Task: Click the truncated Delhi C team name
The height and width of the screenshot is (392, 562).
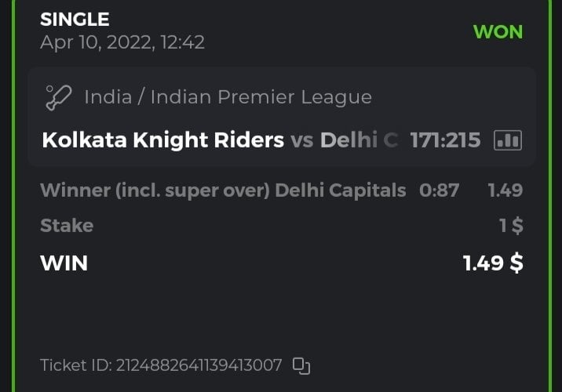Action: tap(359, 140)
